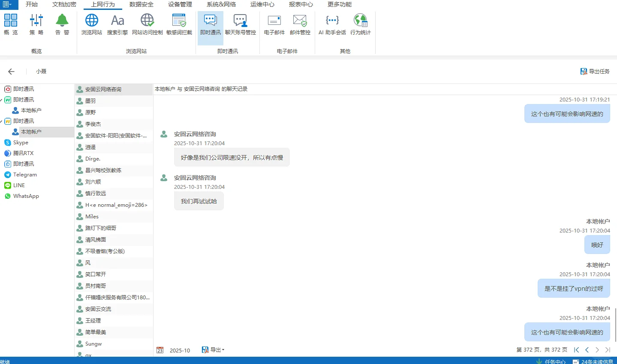Open chat with contact 逍遥
This screenshot has height=364, width=617.
coord(114,147)
